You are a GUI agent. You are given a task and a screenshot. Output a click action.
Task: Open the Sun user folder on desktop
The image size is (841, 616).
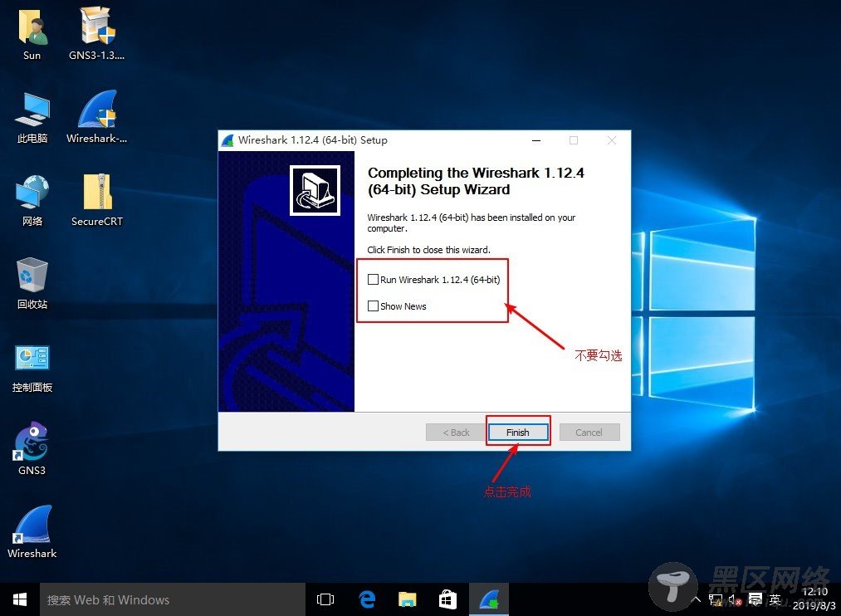[32, 32]
